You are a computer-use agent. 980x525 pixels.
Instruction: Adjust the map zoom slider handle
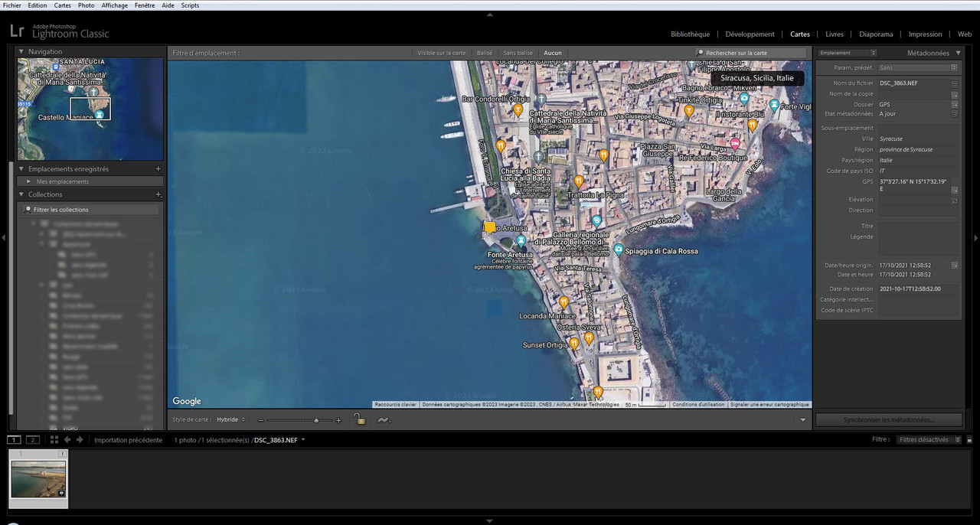(316, 420)
